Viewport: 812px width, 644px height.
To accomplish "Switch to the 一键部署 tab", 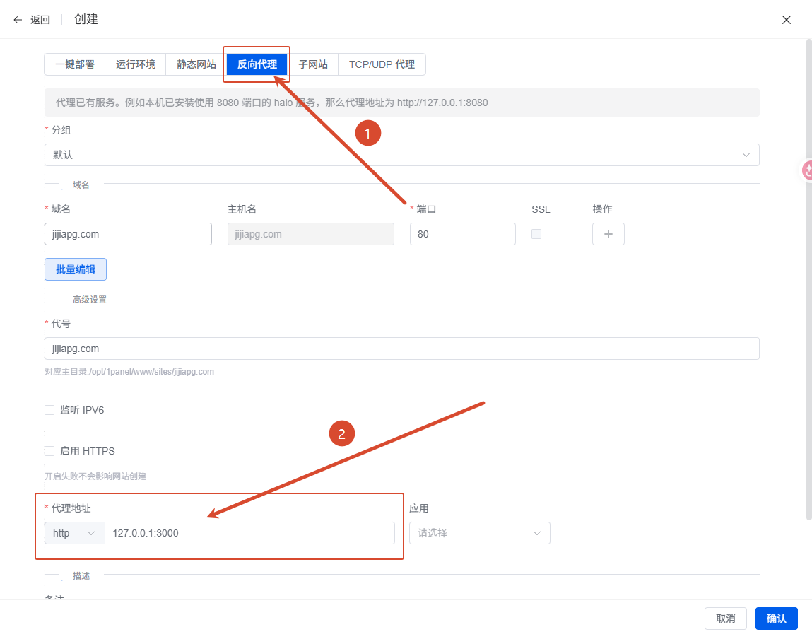I will coord(75,64).
